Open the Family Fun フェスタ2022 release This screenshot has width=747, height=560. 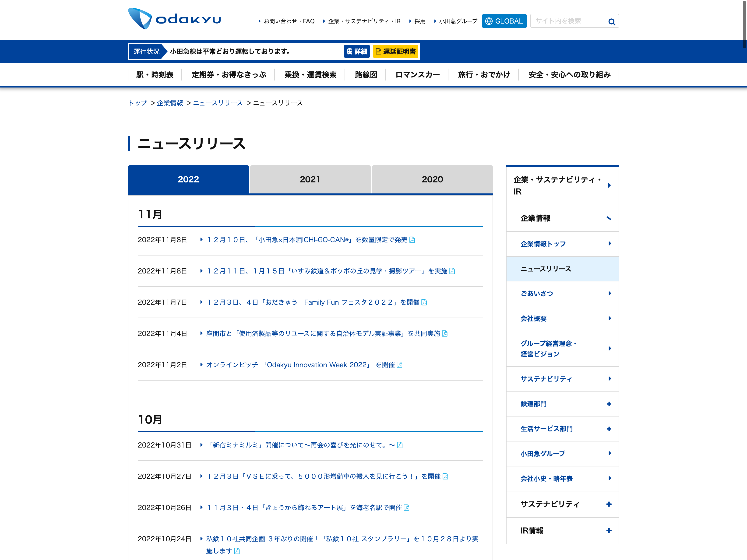313,302
